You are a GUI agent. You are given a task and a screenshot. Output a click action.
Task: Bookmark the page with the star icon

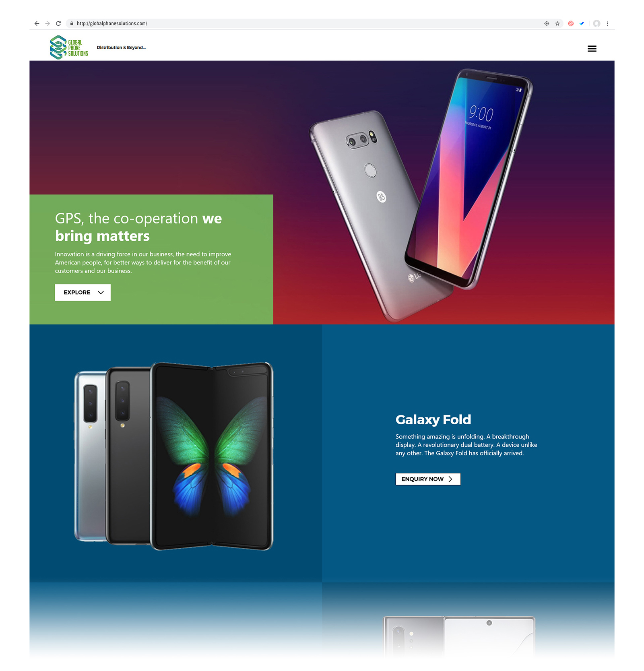point(557,23)
